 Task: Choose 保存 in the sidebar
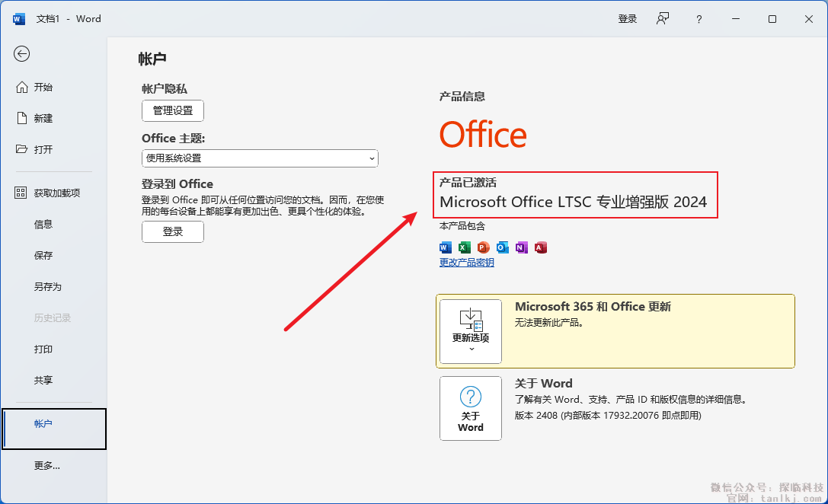tap(43, 256)
